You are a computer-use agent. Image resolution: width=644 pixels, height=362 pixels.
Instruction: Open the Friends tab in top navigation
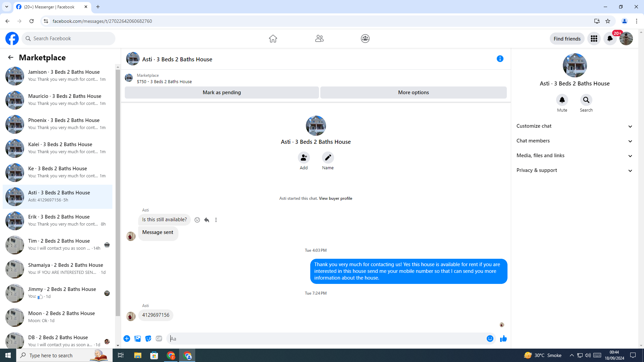tap(319, 39)
